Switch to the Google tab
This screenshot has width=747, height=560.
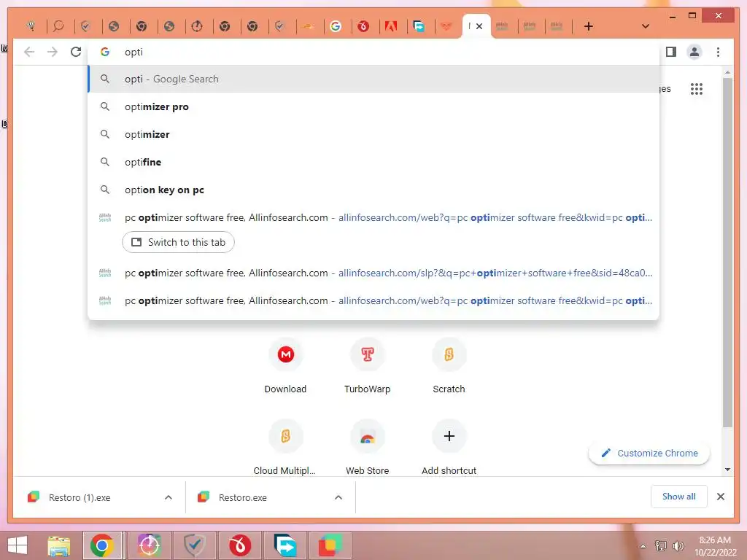pos(336,26)
